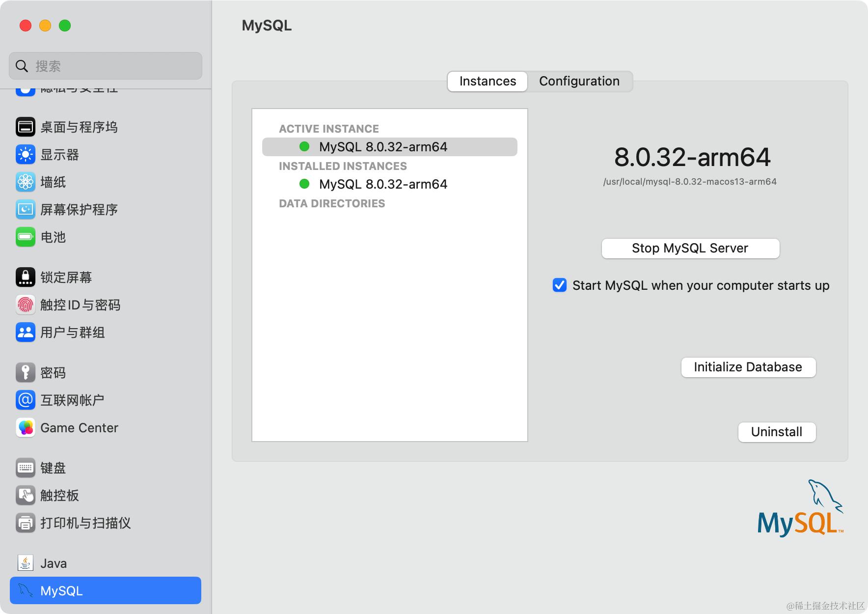This screenshot has height=614, width=868.
Task: Click green status dot of active instance
Action: [x=304, y=146]
